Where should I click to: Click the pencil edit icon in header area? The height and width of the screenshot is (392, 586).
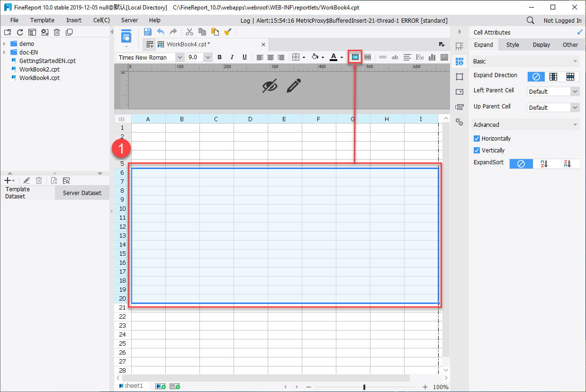point(294,86)
